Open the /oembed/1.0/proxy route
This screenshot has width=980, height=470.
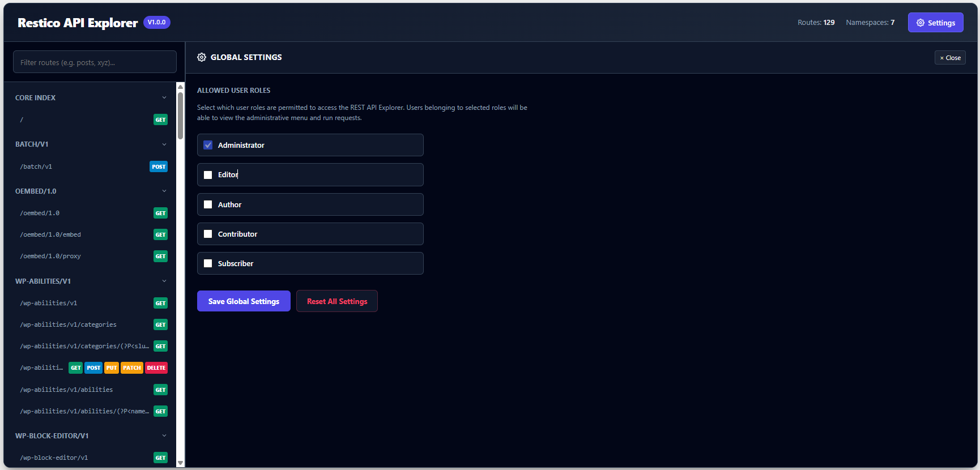[91, 256]
